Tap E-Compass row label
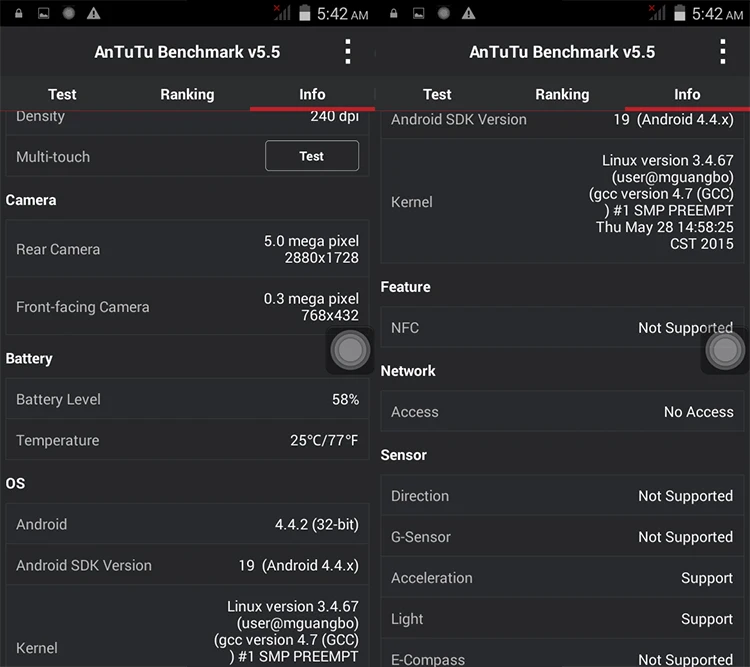Viewport: 750px width, 667px height. tap(428, 660)
